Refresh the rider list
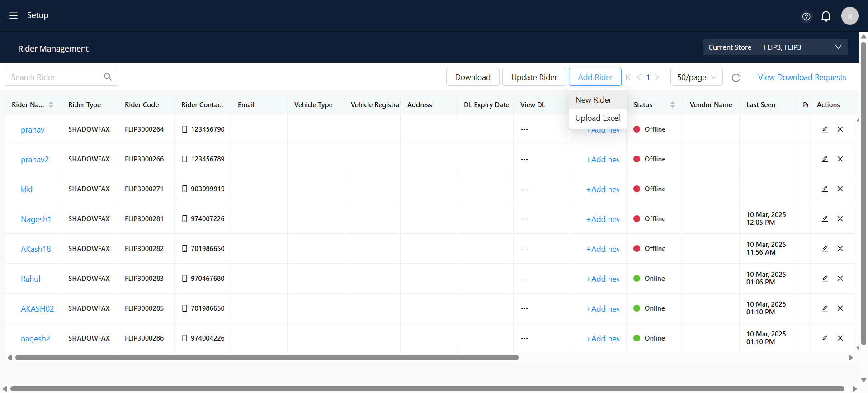This screenshot has width=868, height=393. tap(736, 78)
